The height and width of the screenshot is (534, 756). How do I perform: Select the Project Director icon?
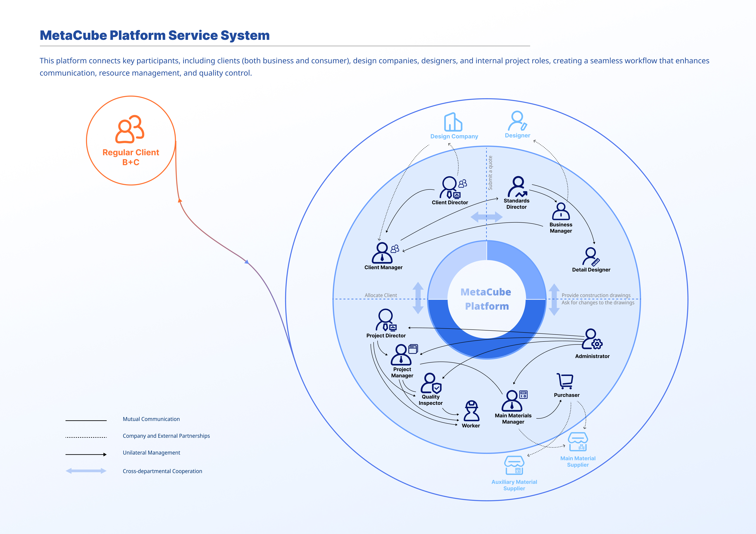point(386,320)
